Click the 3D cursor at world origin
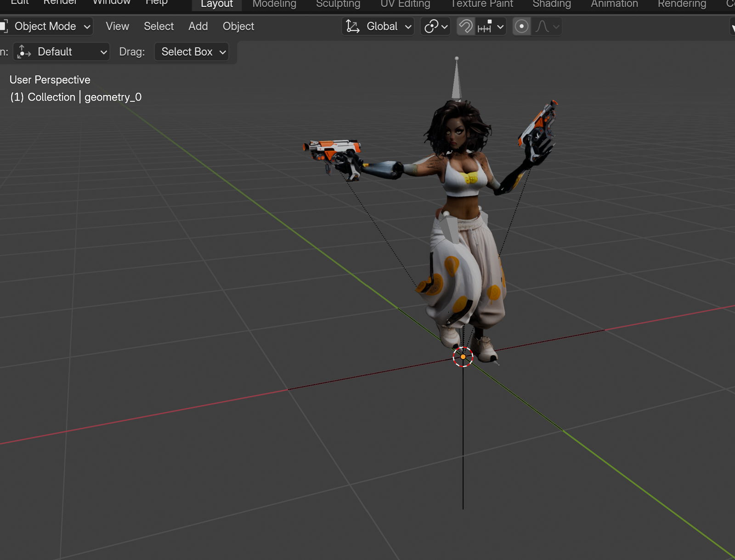735x560 pixels. tap(463, 357)
